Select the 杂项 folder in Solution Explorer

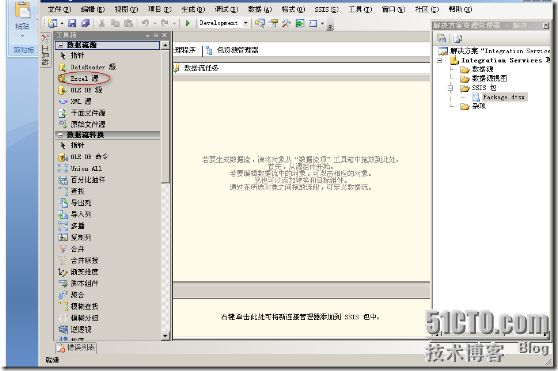coord(473,106)
